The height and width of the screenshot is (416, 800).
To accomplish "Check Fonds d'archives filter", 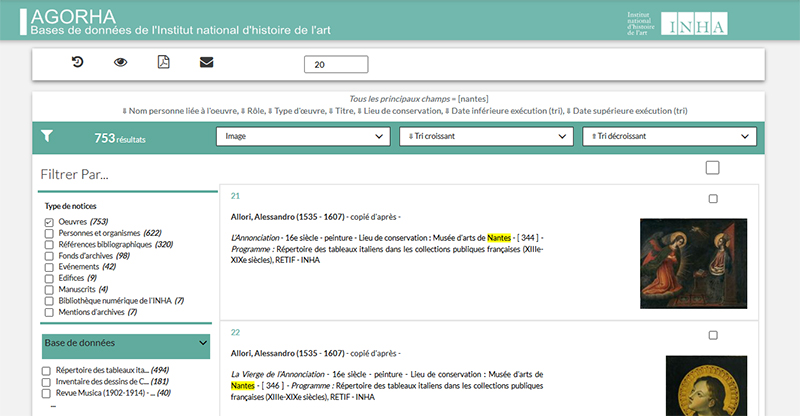I will point(49,256).
